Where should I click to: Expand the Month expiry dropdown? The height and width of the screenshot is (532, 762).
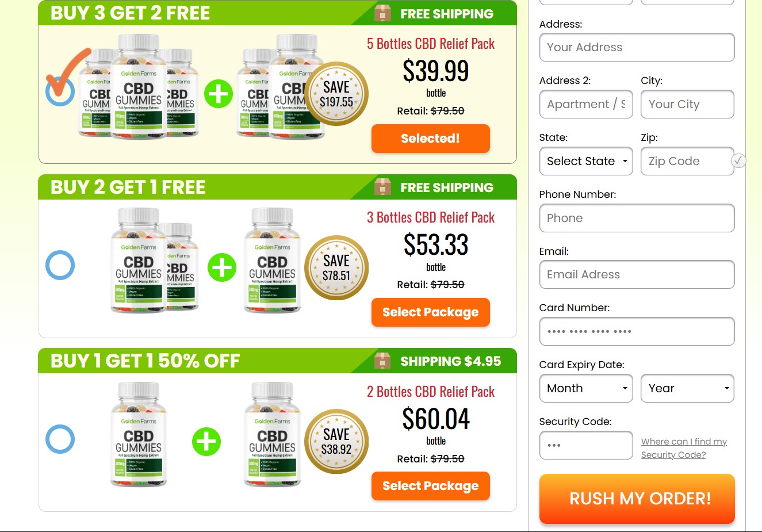click(x=586, y=388)
